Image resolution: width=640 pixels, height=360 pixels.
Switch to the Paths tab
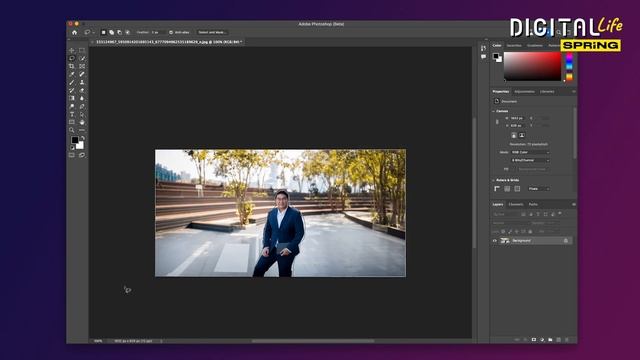533,204
